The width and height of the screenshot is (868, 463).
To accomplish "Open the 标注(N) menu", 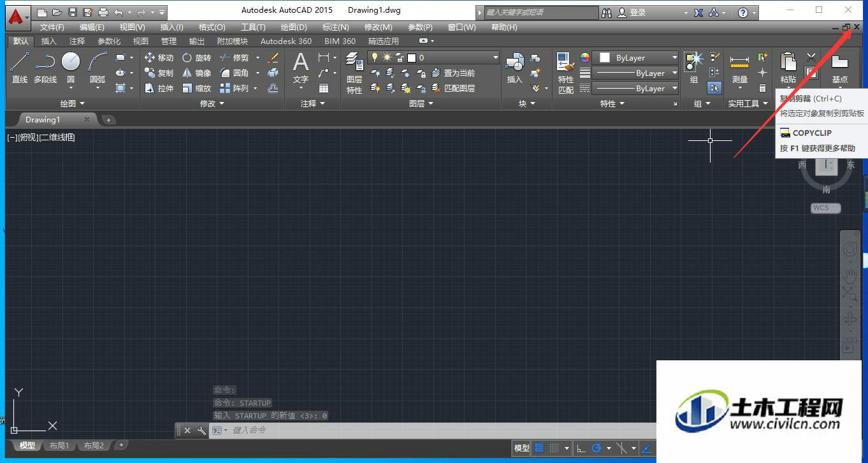I will 336,27.
